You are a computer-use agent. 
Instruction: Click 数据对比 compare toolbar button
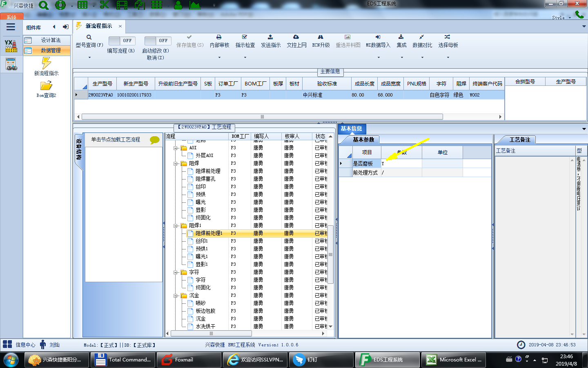point(422,41)
